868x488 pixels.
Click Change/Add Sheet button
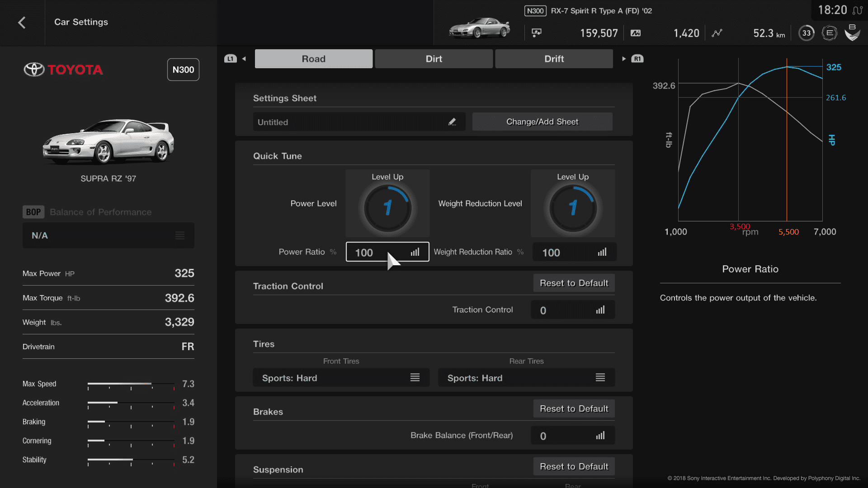pyautogui.click(x=542, y=122)
